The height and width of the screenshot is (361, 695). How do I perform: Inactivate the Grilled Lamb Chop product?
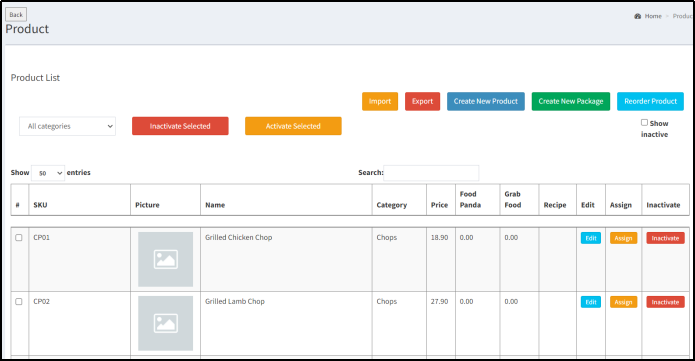coord(665,302)
